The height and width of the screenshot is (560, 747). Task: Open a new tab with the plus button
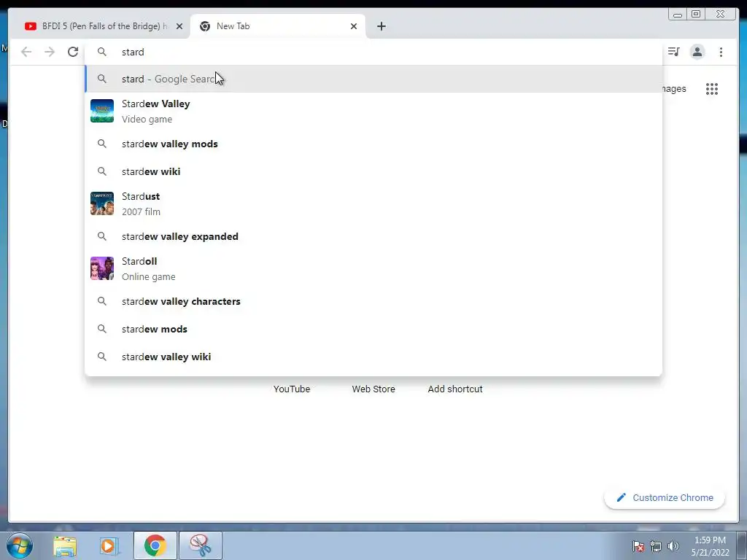coord(381,26)
